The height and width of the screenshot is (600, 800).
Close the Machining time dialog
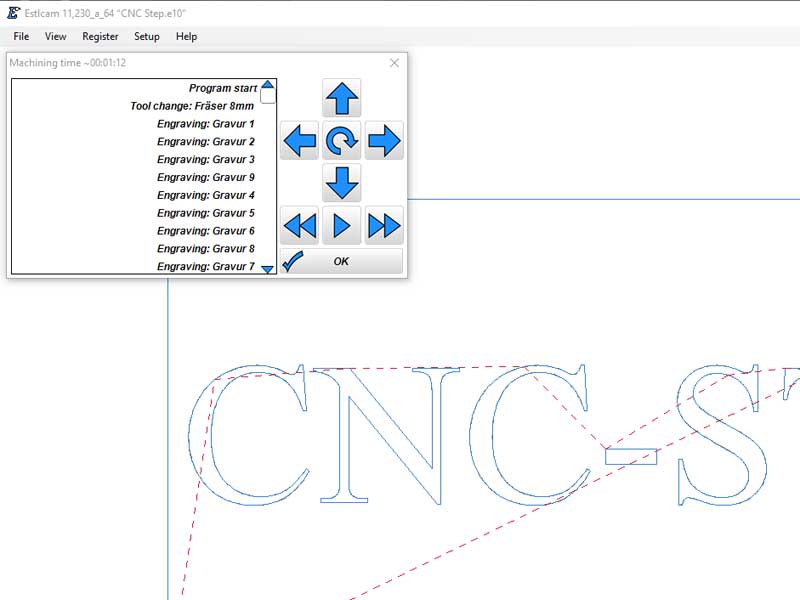393,62
